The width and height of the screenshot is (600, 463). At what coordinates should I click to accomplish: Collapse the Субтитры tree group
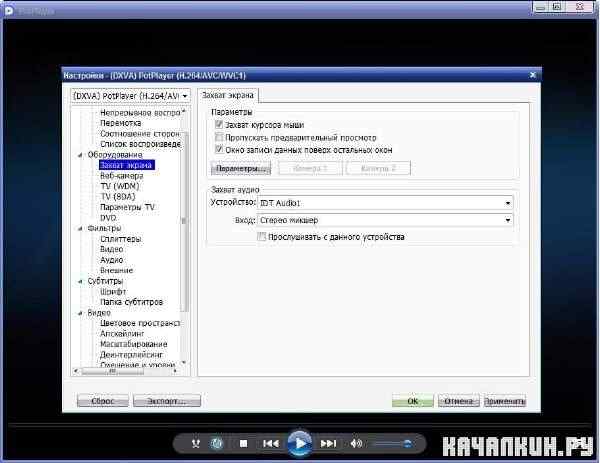tap(80, 281)
